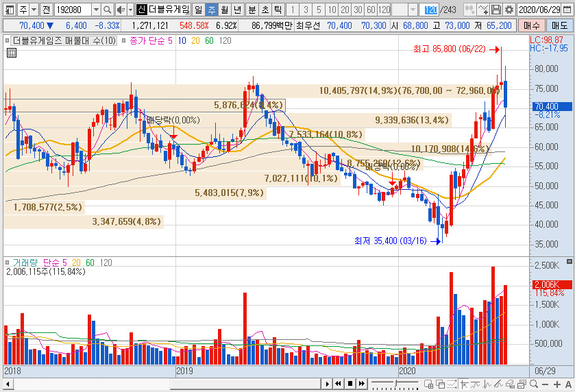Click the magnifier stock search icon

coord(107,10)
